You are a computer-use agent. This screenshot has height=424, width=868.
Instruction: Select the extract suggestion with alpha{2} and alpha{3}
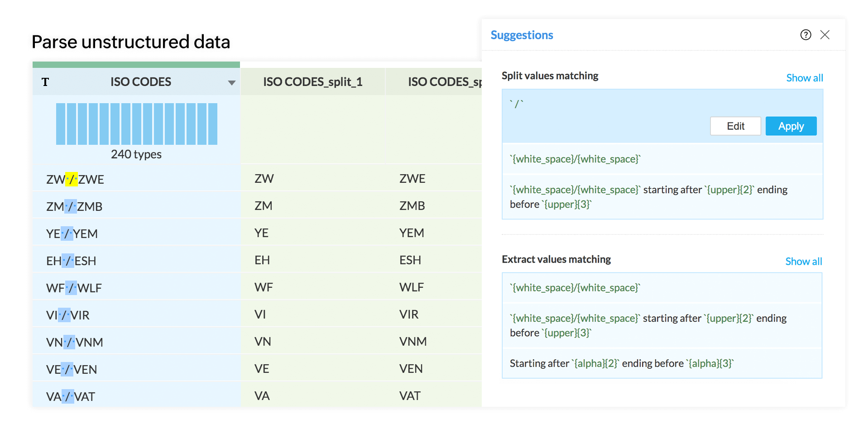(x=621, y=363)
